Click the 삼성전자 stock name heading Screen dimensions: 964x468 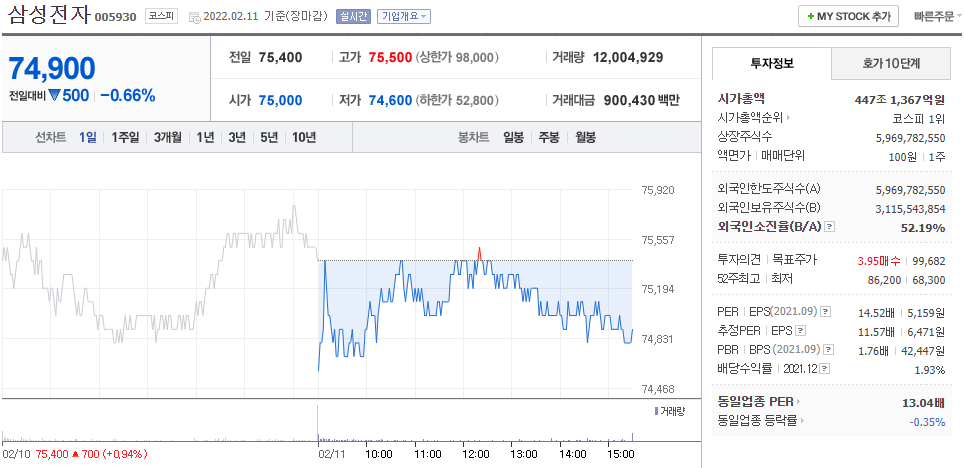pos(48,15)
